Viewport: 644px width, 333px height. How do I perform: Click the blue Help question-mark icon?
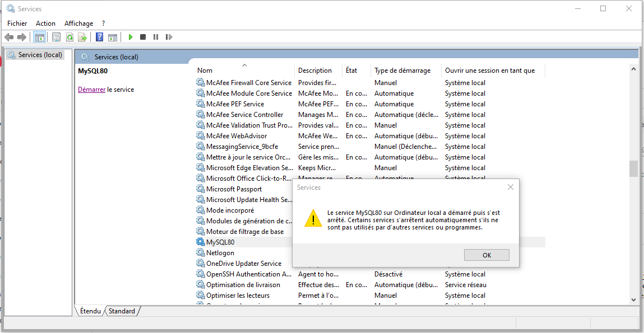pos(99,37)
